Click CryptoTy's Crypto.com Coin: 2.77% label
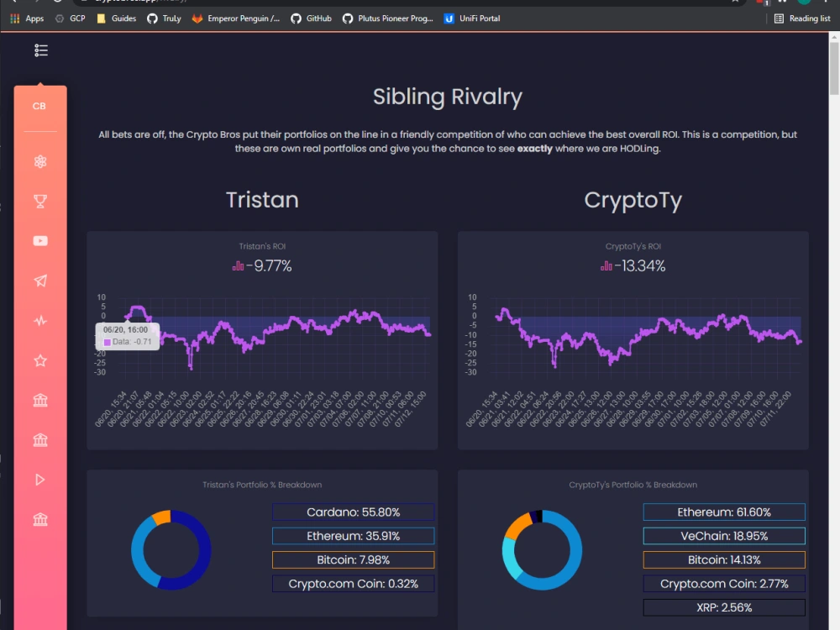Viewport: 840px width, 630px height. [724, 584]
